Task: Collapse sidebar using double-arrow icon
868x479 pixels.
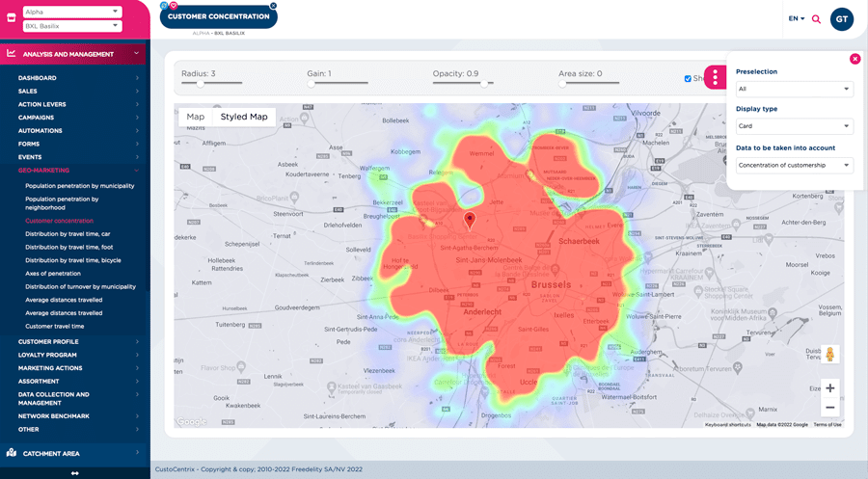Action: tap(74, 472)
